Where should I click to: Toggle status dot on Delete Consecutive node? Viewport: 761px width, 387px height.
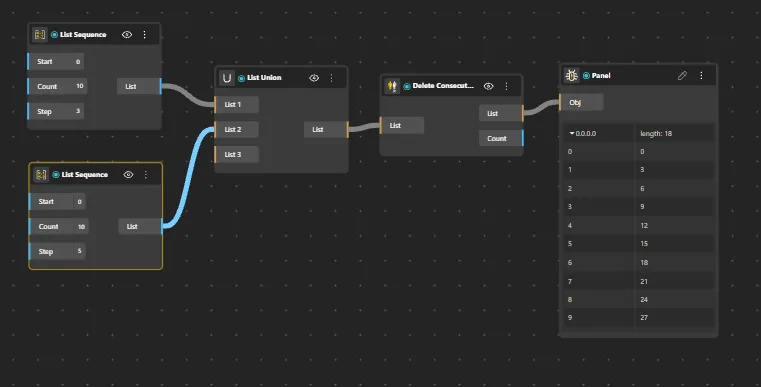pos(407,86)
